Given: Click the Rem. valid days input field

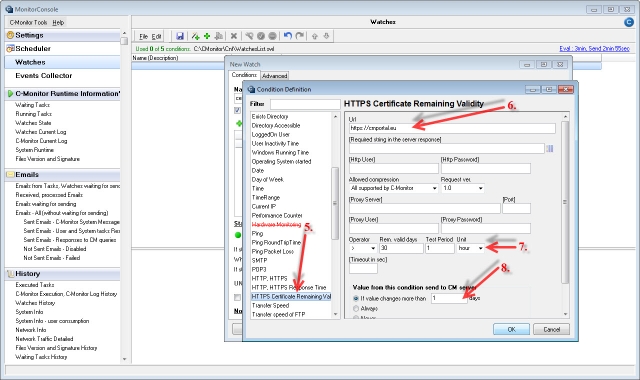Looking at the screenshot, I should tap(401, 248).
